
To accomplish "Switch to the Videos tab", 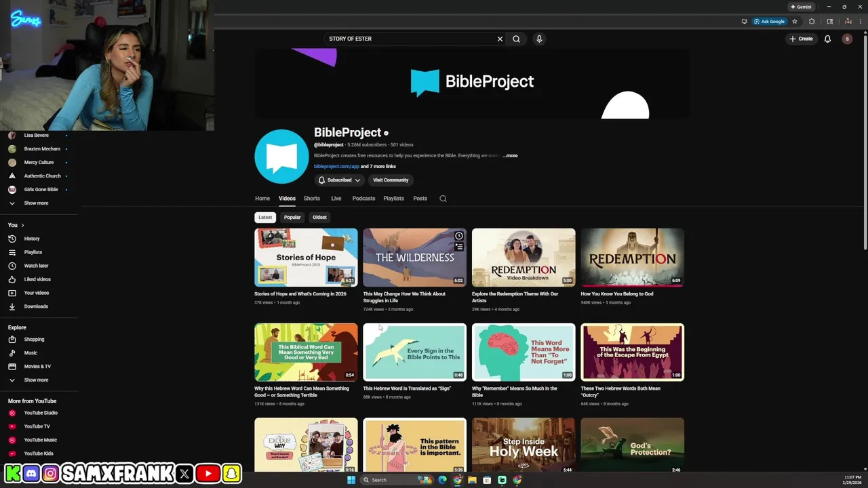I will 287,199.
